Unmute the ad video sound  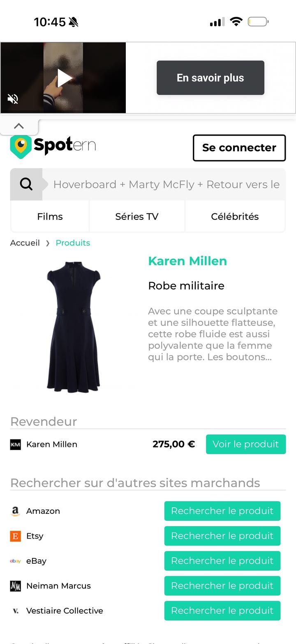coord(13,99)
